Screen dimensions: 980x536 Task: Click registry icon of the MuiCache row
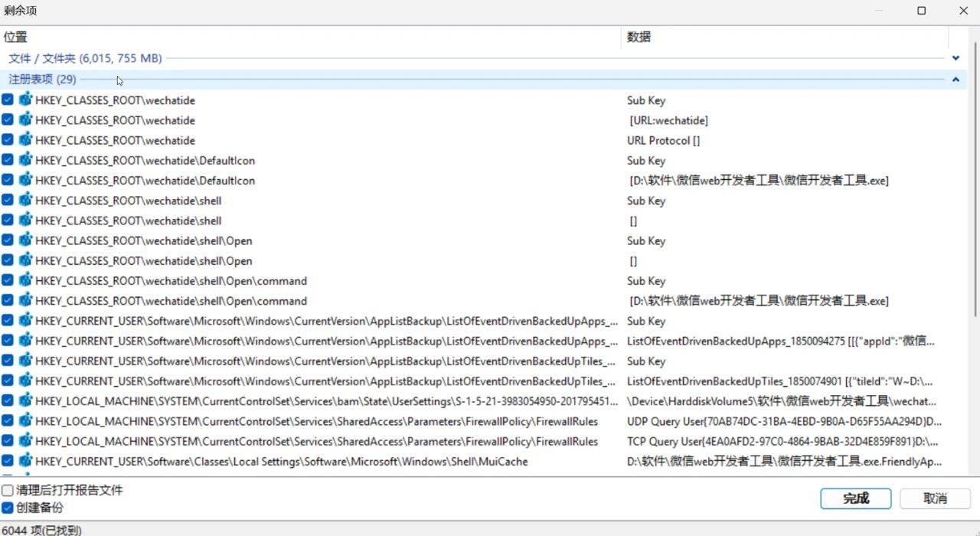point(25,460)
